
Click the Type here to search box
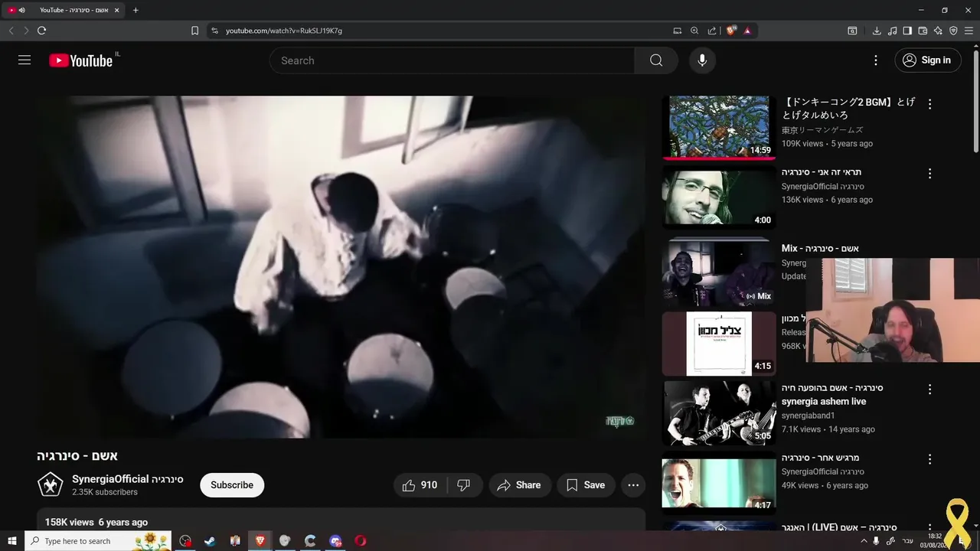(x=98, y=541)
